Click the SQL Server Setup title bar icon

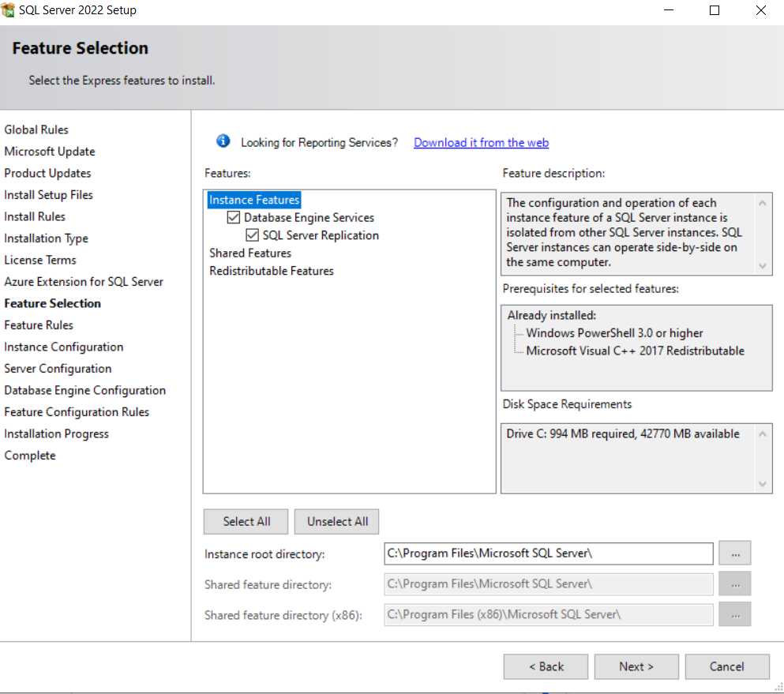pos(7,10)
